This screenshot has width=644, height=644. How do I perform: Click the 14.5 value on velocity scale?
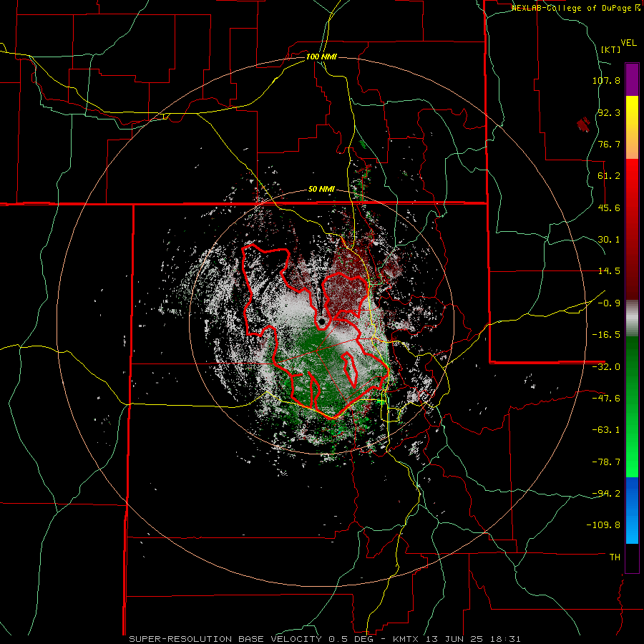pyautogui.click(x=609, y=271)
